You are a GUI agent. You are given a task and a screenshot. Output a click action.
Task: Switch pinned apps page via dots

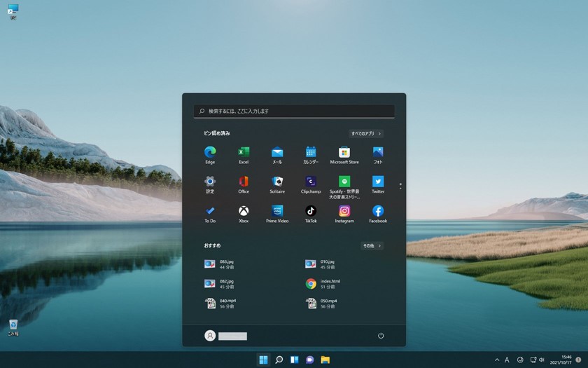400,186
